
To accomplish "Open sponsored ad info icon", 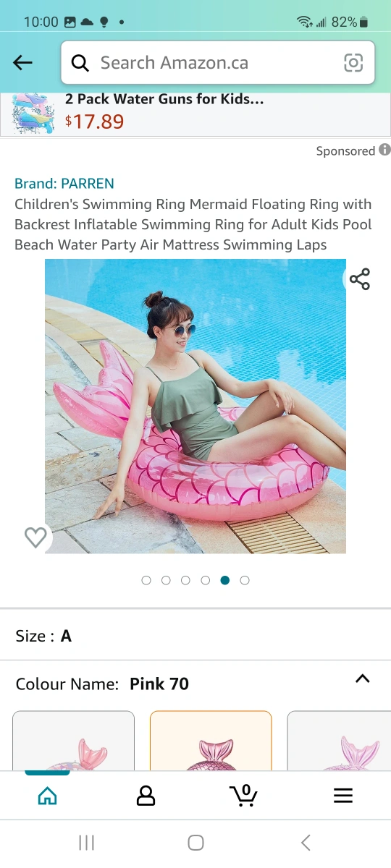I will (384, 150).
